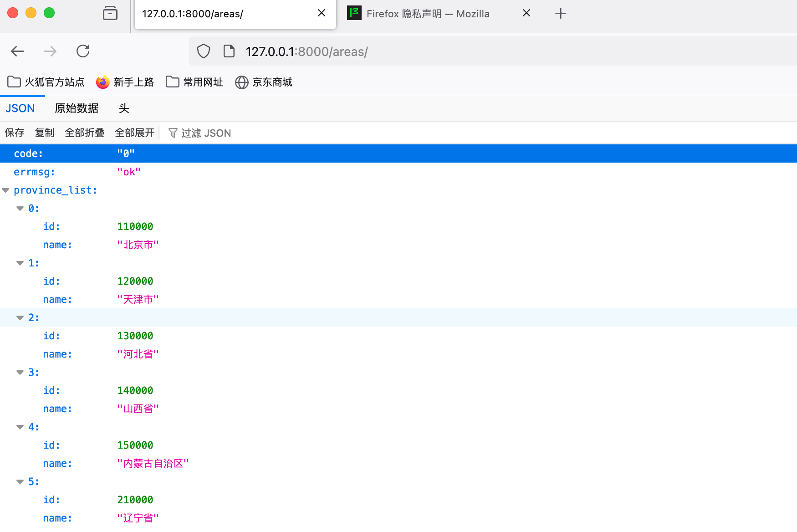Click the forward navigation arrow
Image resolution: width=797 pixels, height=532 pixels.
50,51
